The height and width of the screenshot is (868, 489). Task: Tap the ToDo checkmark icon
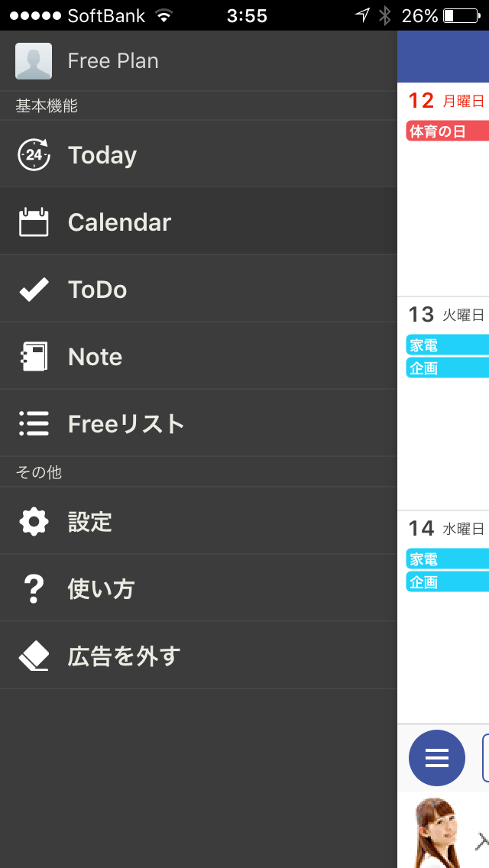(34, 290)
